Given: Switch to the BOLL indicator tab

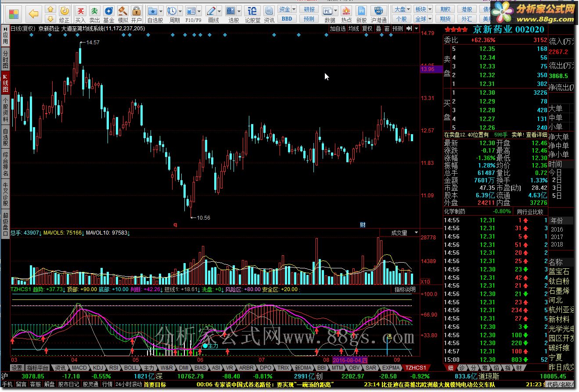Looking at the screenshot, I should 130,368.
